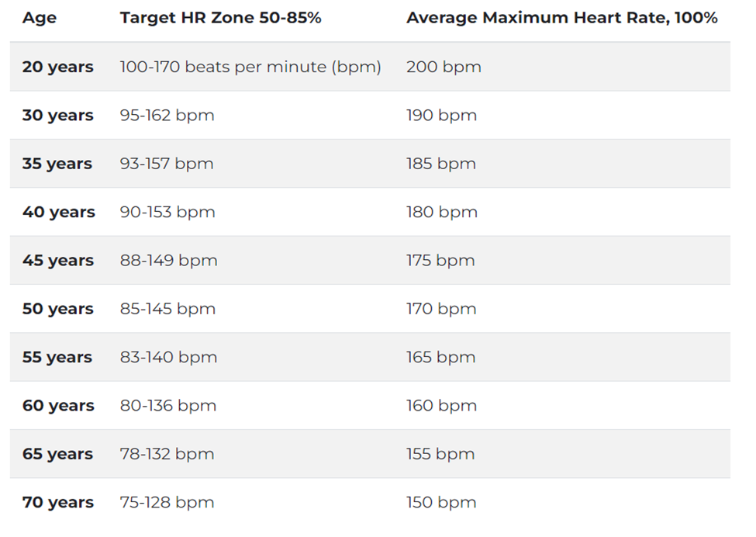Click the 75-128 bpm target zone

(x=167, y=502)
